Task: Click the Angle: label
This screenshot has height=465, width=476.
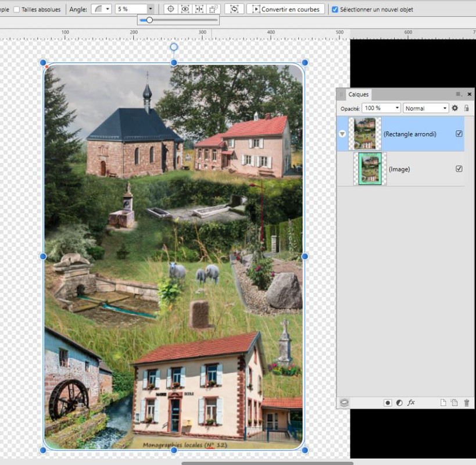Action: click(x=78, y=9)
